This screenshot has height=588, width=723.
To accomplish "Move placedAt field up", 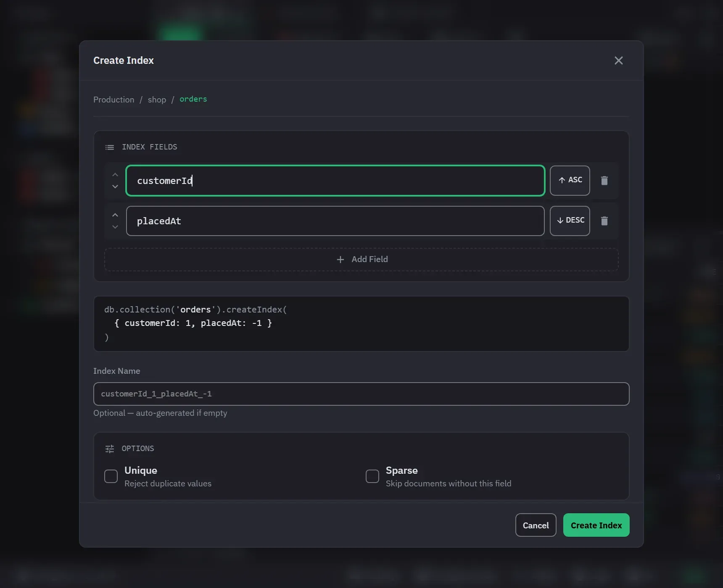I will click(115, 215).
